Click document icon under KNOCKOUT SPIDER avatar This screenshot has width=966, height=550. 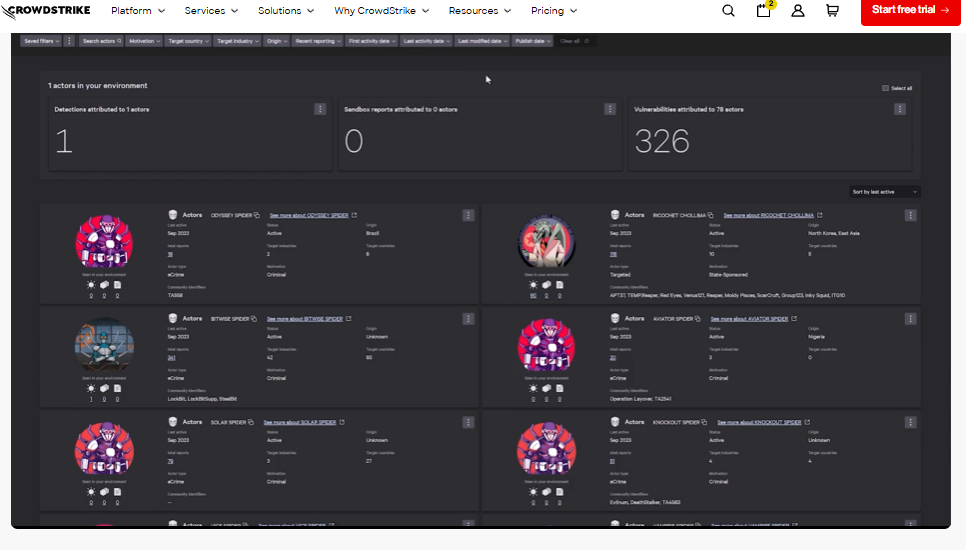point(559,491)
